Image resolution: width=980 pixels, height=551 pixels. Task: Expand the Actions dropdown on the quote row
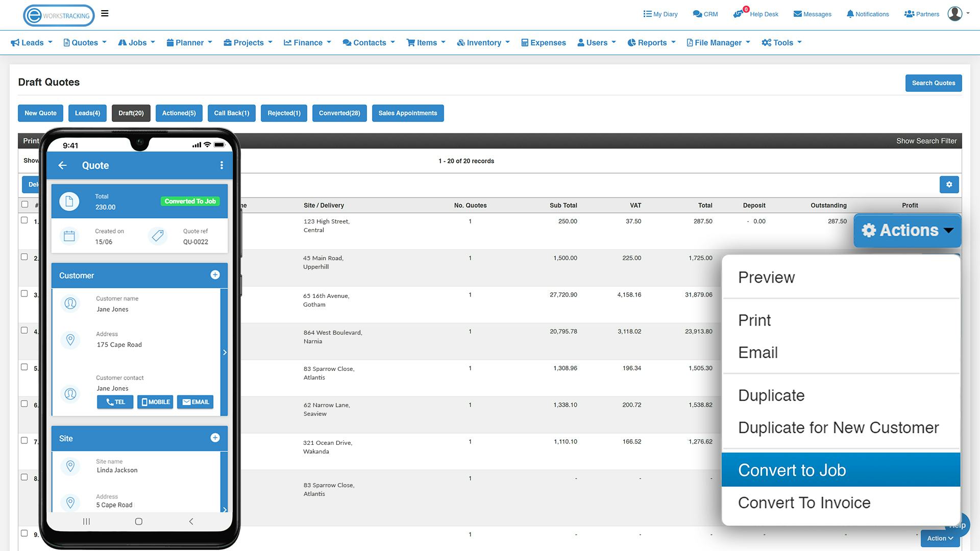click(x=907, y=231)
